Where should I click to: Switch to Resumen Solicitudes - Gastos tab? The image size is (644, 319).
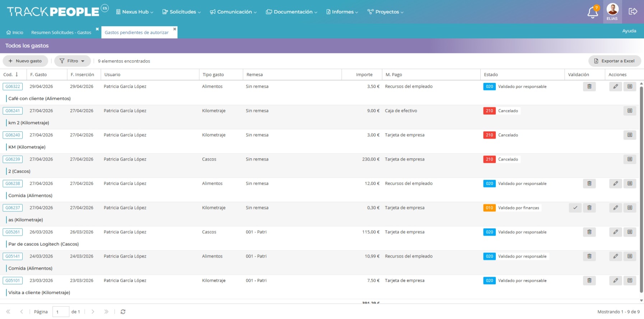pyautogui.click(x=61, y=32)
